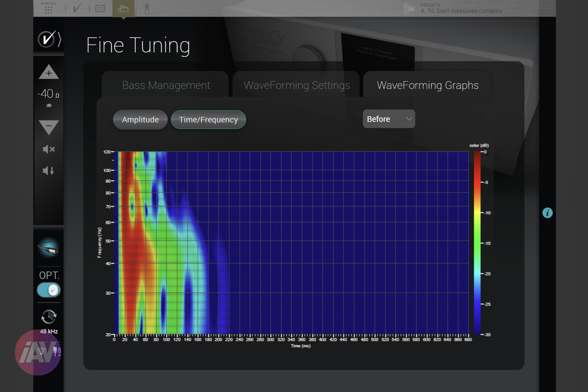588x392 pixels.
Task: Open the blue info icon
Action: pyautogui.click(x=547, y=213)
